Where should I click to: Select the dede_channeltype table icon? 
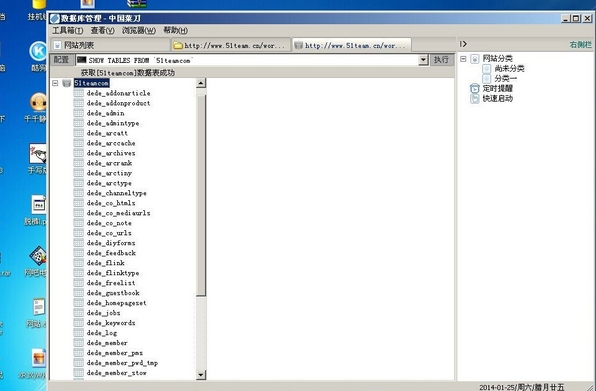pyautogui.click(x=79, y=193)
